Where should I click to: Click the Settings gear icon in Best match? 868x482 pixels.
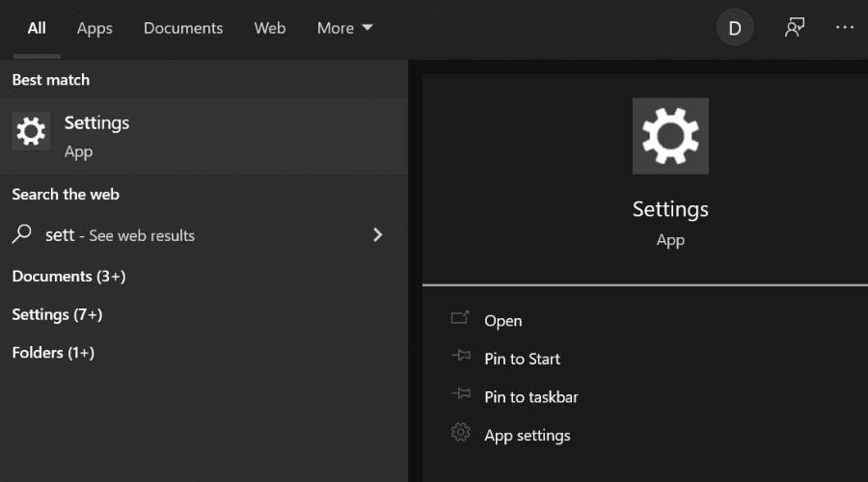(x=31, y=131)
